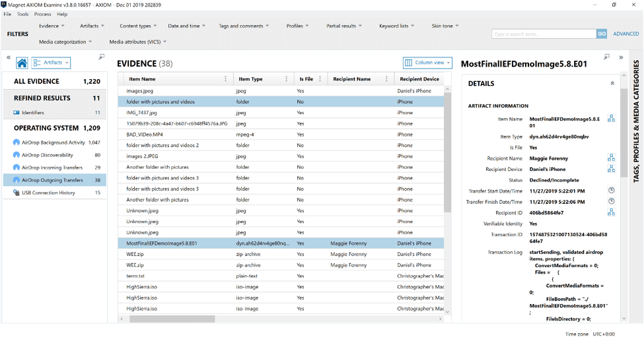Click the clock icon beside Transfer Start Date/Time
The width and height of the screenshot is (644, 345).
click(611, 191)
